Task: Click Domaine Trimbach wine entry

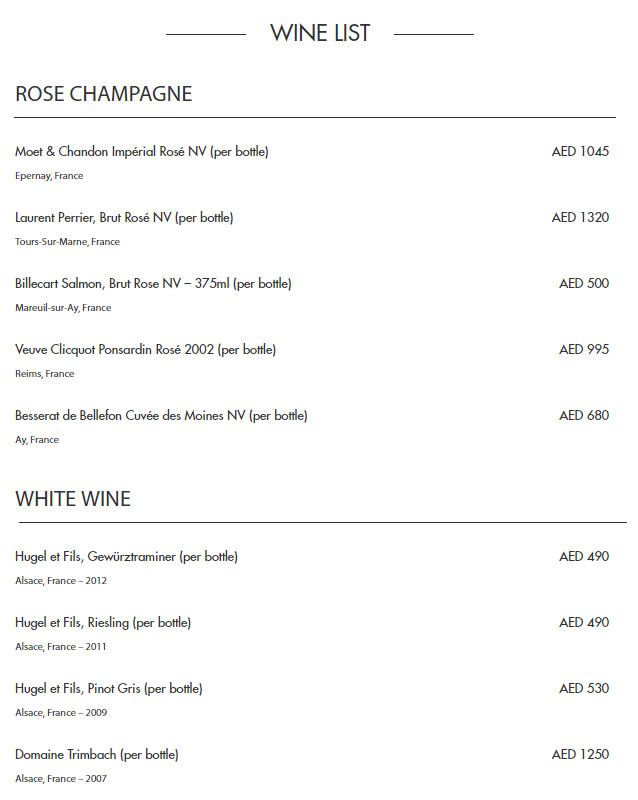Action: pos(97,755)
